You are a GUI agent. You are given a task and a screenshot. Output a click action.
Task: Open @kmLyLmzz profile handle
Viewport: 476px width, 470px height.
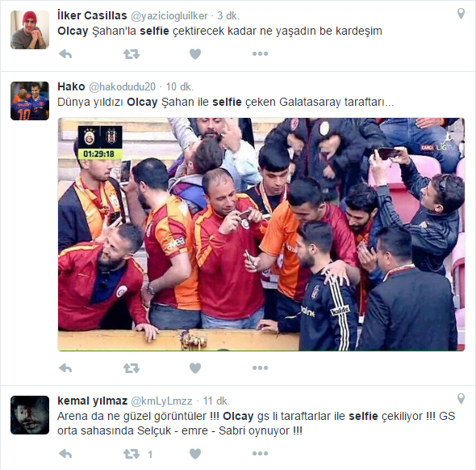161,401
